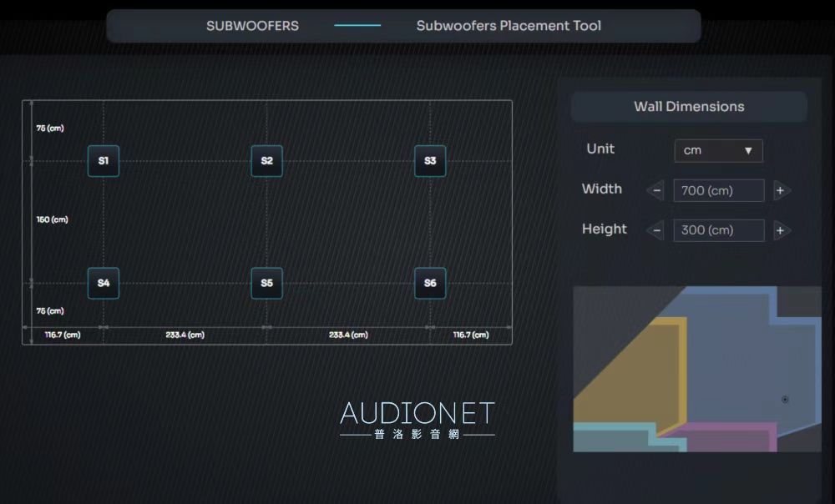Increase the wall Width value

pyautogui.click(x=780, y=191)
